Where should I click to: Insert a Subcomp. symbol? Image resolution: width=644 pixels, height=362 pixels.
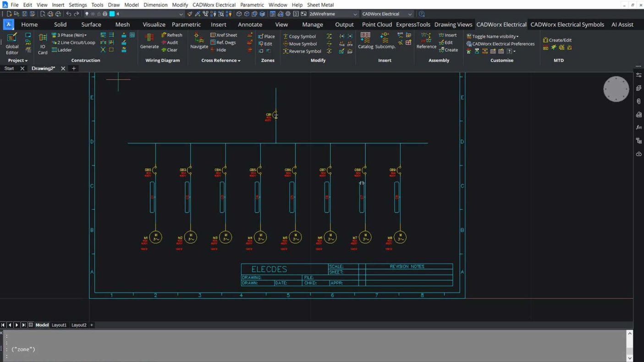point(385,41)
